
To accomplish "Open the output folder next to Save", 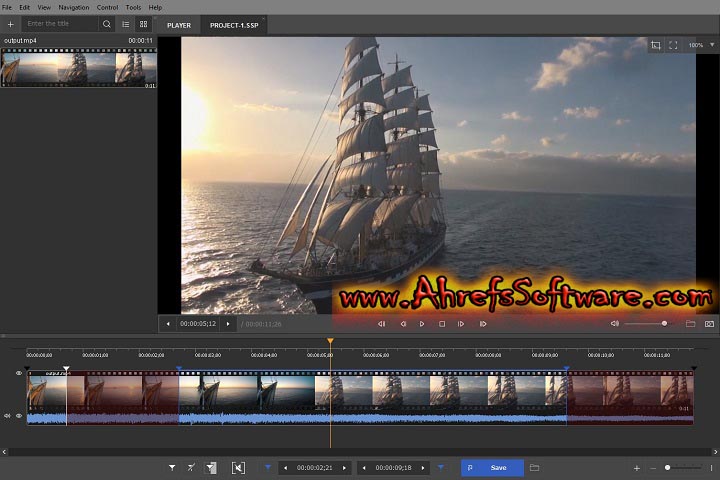I will click(535, 467).
